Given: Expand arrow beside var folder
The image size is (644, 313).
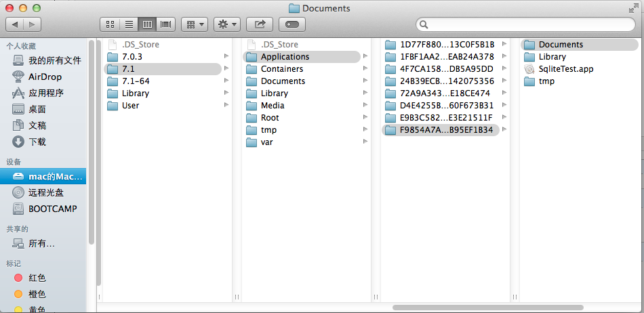Looking at the screenshot, I should [x=365, y=142].
